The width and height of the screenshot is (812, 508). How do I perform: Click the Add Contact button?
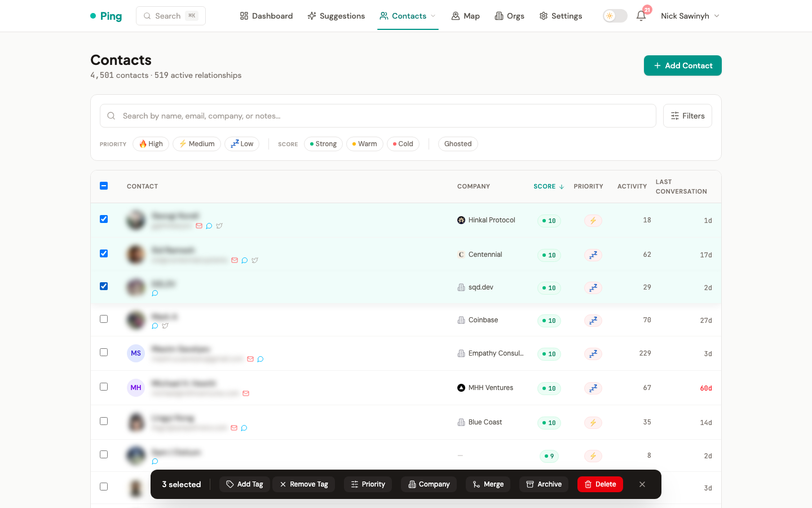pyautogui.click(x=683, y=65)
